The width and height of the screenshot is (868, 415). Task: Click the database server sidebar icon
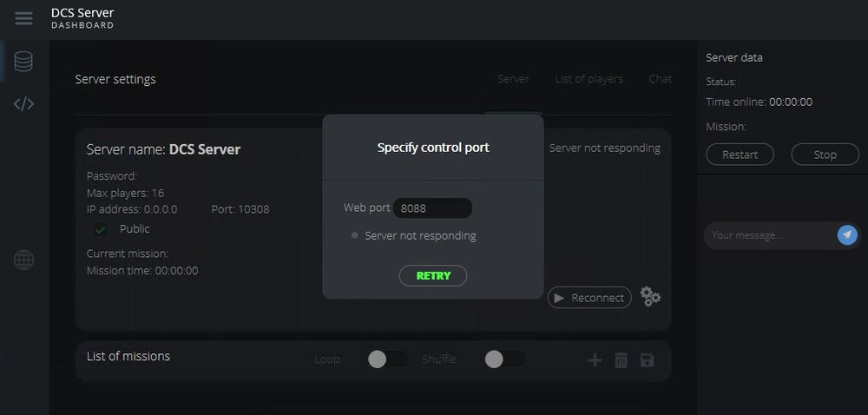pyautogui.click(x=23, y=62)
